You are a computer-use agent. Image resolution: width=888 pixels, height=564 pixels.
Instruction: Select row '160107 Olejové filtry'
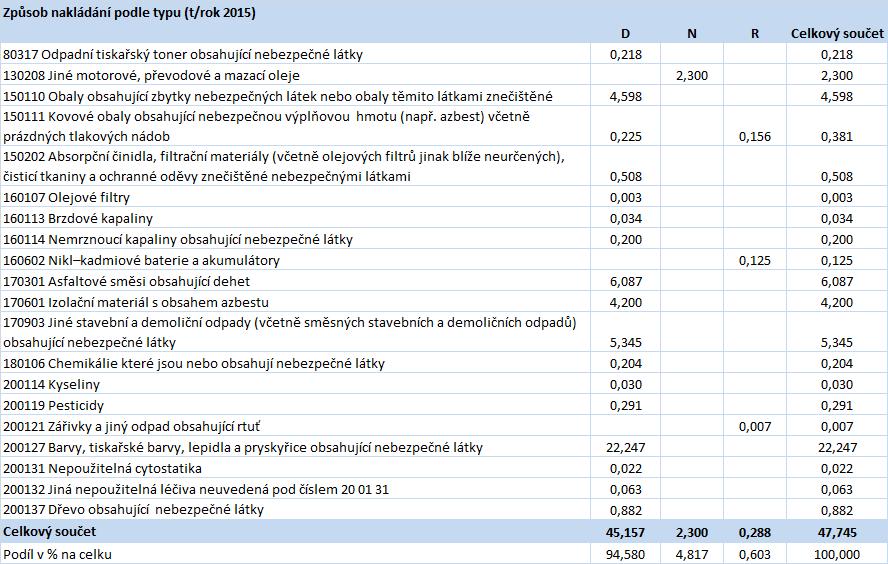point(444,197)
